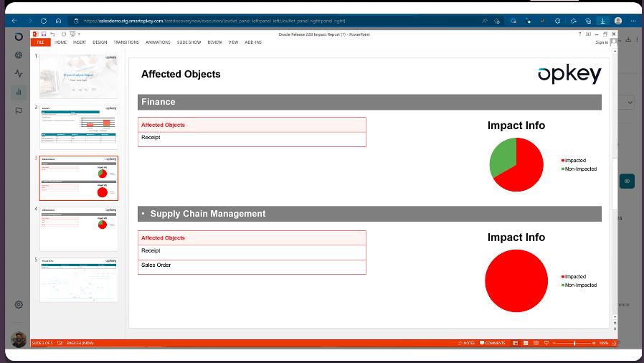Switch to the DESIGN ribbon tab
Screen dimensions: 644x363
pos(100,42)
